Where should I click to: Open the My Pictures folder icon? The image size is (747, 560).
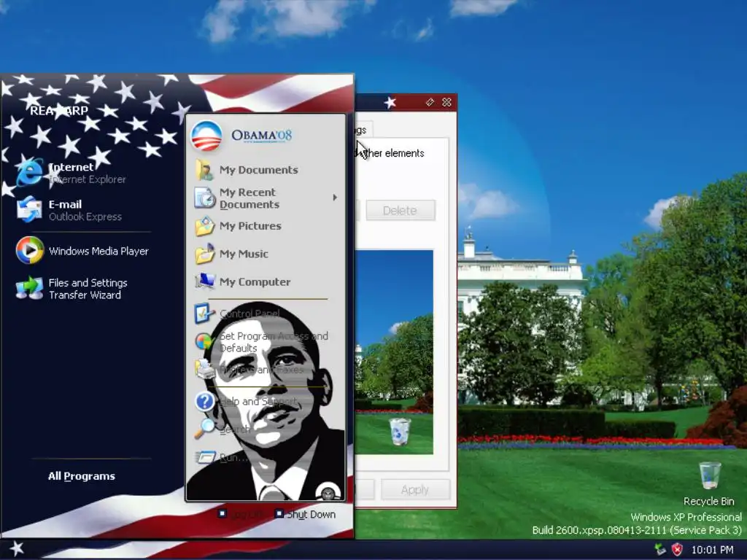(x=205, y=226)
